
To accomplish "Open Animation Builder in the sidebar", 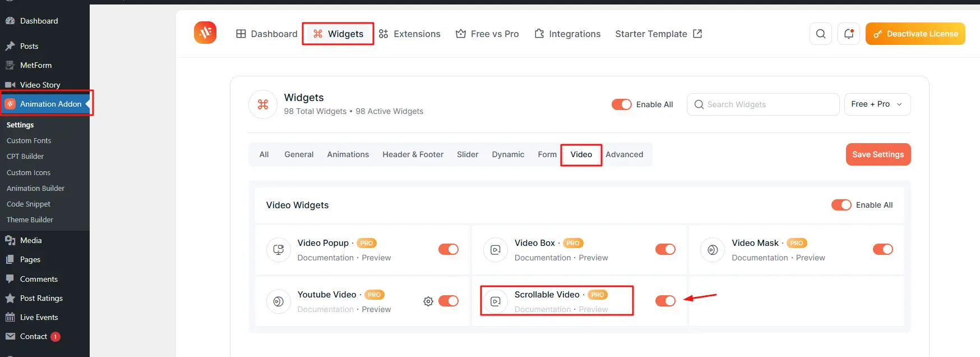I will click(35, 188).
